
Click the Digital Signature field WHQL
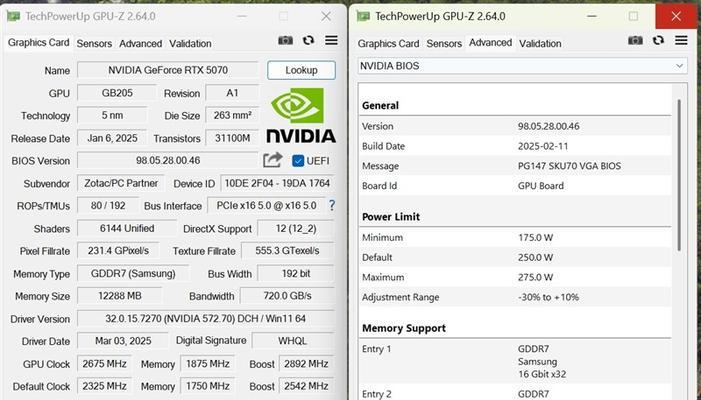coord(292,341)
